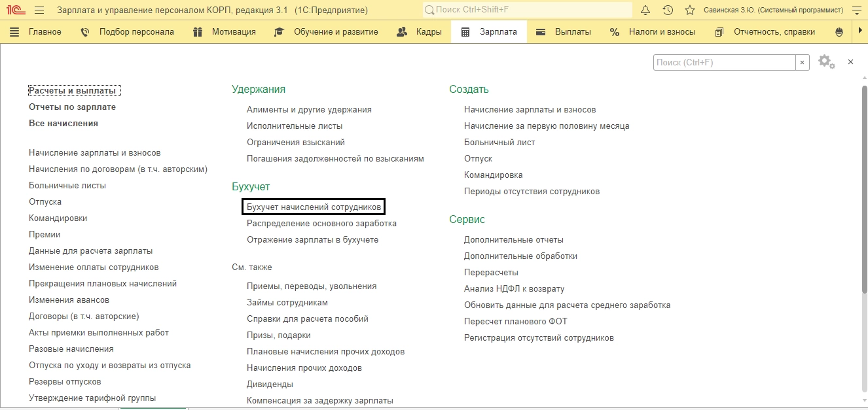868x410 pixels.
Task: Switch to Главное section
Action: pyautogui.click(x=45, y=32)
